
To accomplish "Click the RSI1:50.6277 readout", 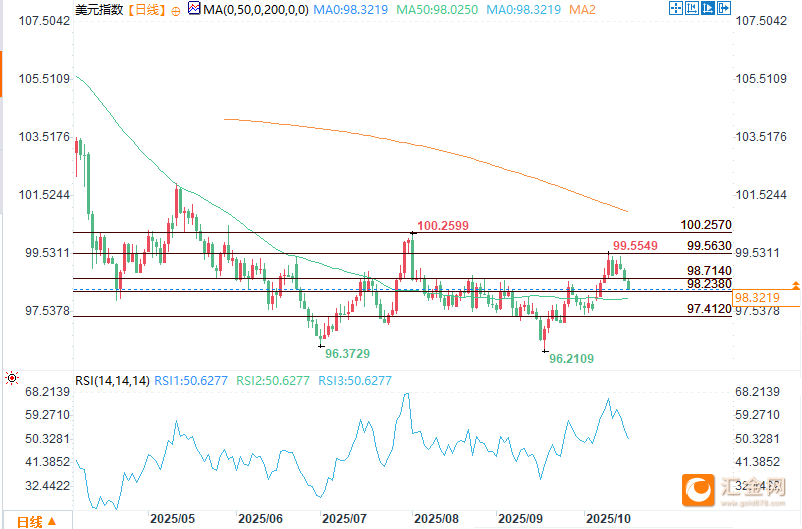I will click(x=191, y=381).
